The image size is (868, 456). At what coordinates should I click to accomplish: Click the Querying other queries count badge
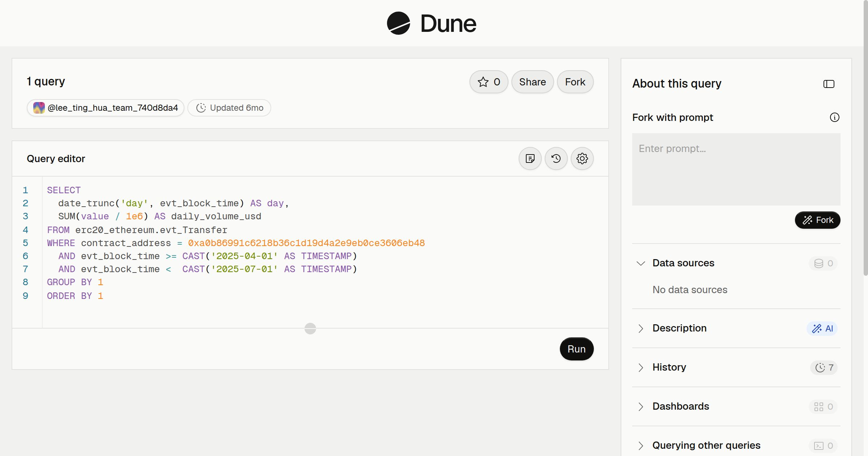[823, 446]
